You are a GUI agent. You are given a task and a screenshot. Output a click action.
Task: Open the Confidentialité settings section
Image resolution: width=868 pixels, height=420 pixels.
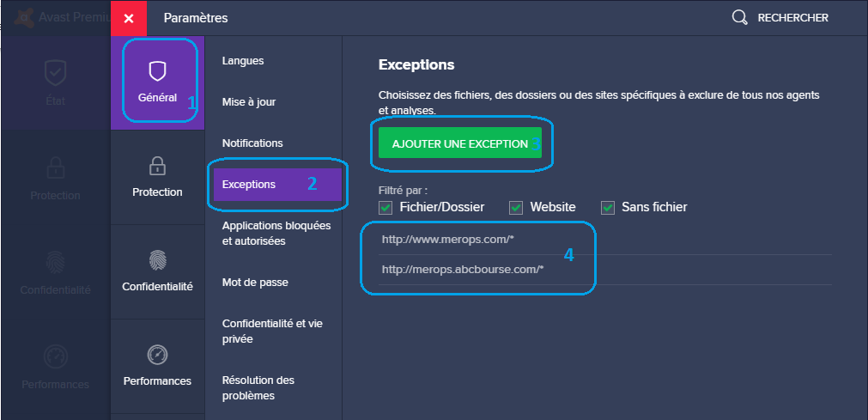point(157,271)
